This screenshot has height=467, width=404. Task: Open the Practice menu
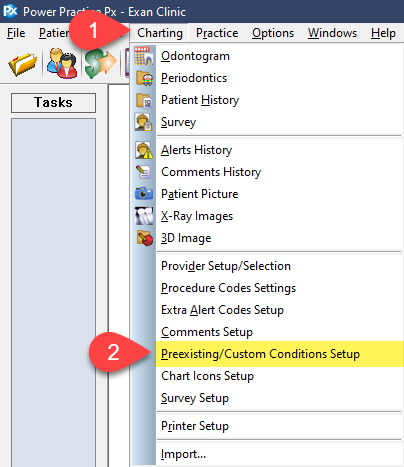point(217,33)
